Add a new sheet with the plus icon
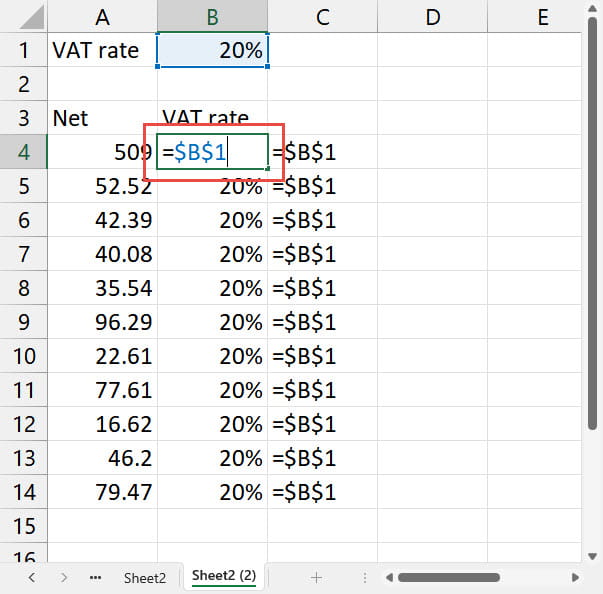 point(316,577)
